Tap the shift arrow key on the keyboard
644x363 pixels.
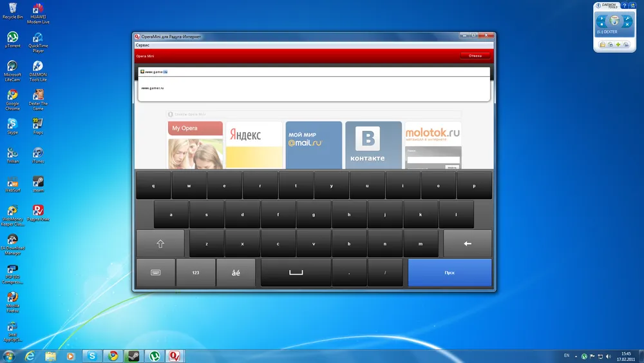click(x=160, y=243)
